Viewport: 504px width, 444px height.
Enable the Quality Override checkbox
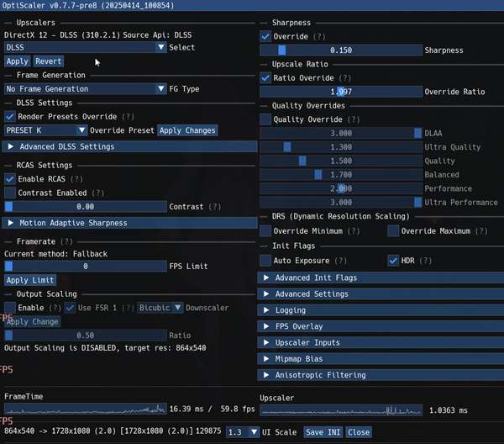click(x=265, y=119)
